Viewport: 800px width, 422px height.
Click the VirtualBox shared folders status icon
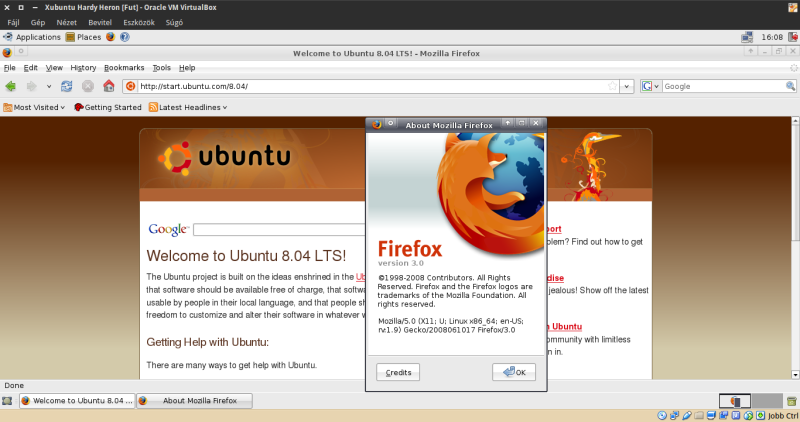[x=699, y=415]
